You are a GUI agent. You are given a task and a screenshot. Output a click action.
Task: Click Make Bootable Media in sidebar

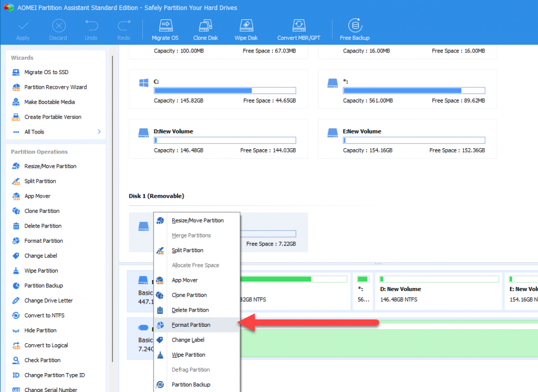point(49,102)
